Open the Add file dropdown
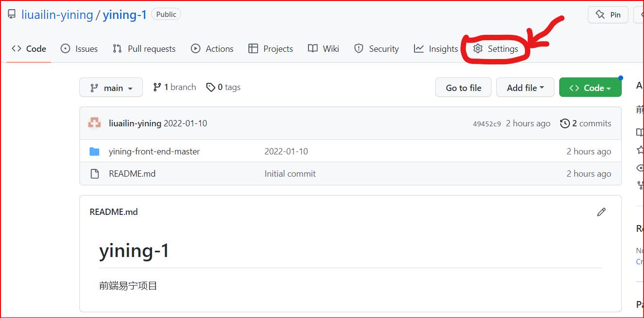 [525, 87]
